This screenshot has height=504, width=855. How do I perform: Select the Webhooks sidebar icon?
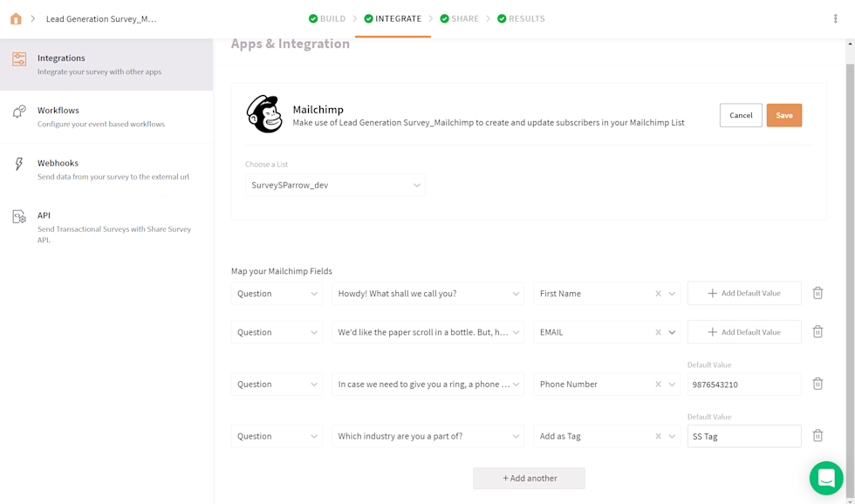point(18,166)
